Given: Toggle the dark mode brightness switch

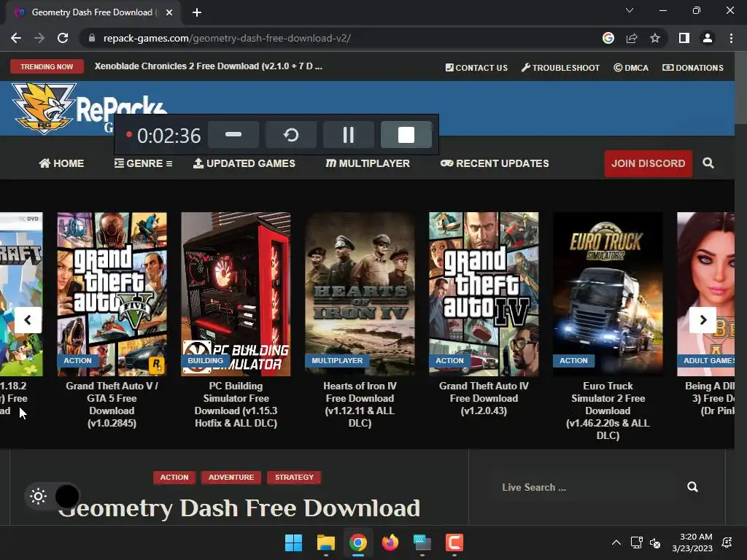Looking at the screenshot, I should pyautogui.click(x=53, y=496).
